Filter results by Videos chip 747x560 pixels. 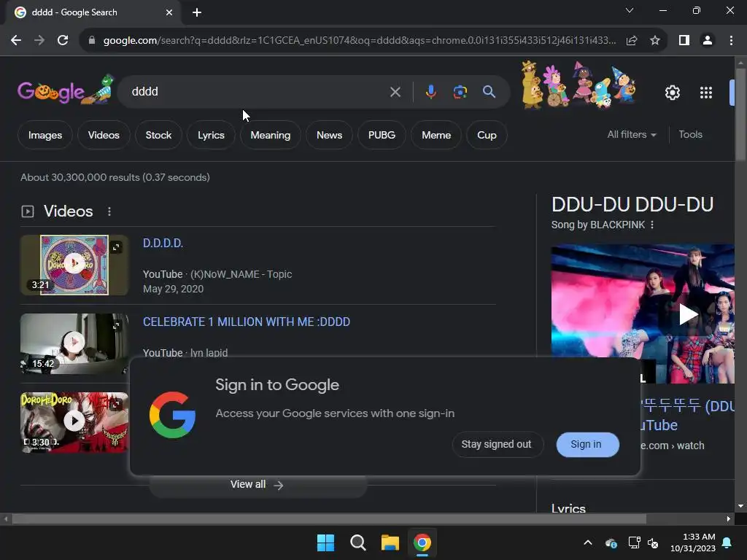click(104, 135)
